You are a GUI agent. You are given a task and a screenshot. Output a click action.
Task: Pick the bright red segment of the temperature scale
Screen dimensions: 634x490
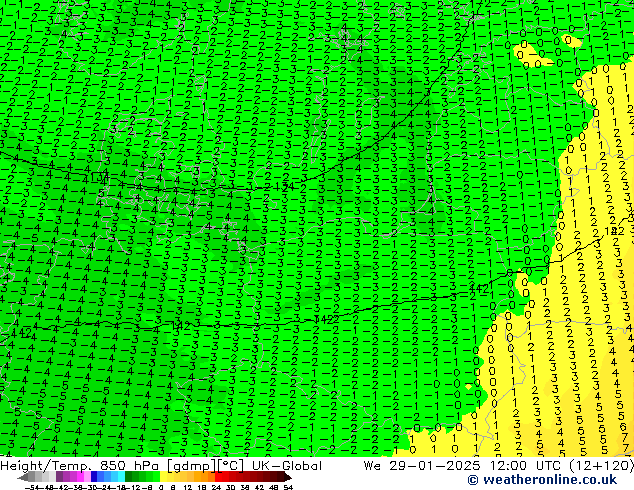pos(218,477)
